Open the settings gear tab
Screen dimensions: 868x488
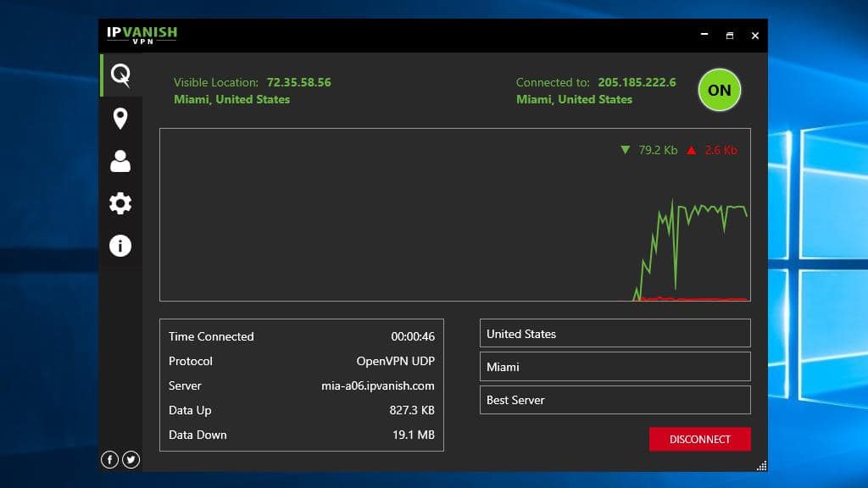(x=120, y=203)
